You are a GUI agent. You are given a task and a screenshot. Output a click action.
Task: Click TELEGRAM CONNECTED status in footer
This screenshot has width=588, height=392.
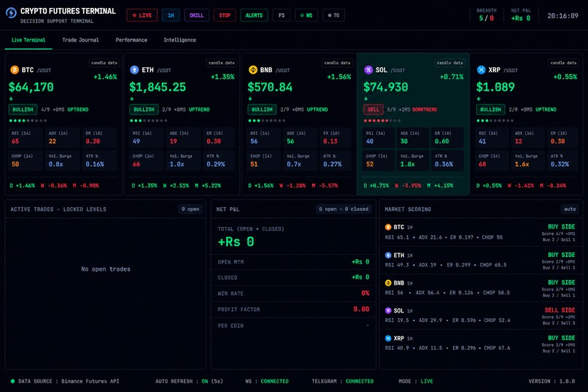[x=343, y=381]
